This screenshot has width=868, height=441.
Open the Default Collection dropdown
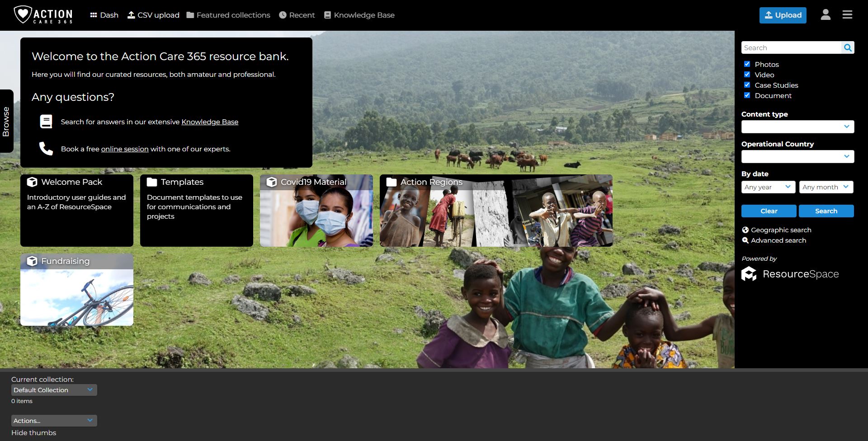(x=54, y=390)
